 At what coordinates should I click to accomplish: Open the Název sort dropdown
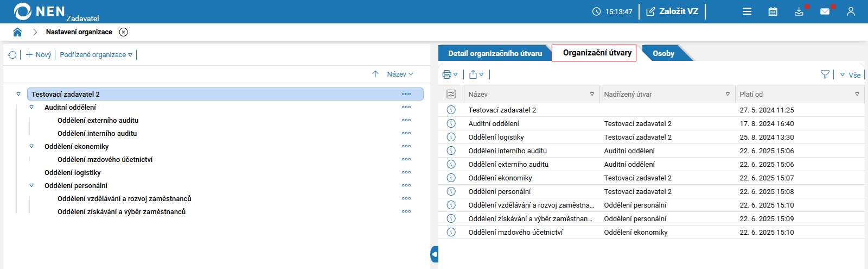click(400, 74)
